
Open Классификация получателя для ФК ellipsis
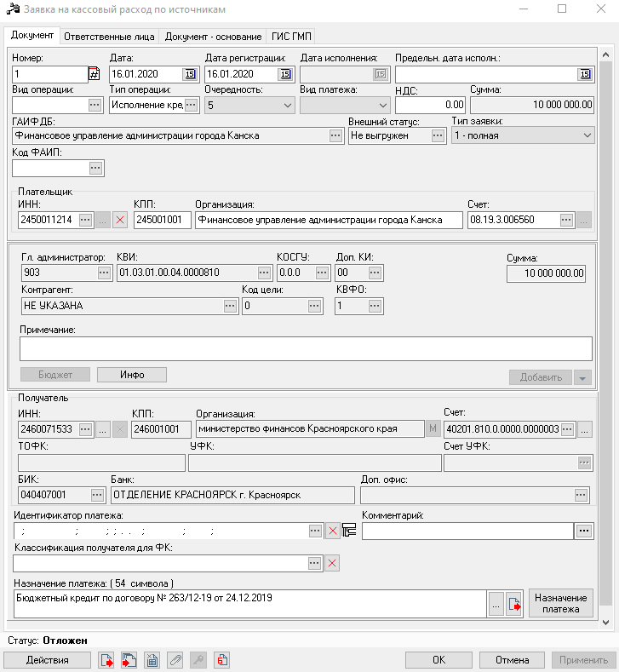pyautogui.click(x=314, y=563)
